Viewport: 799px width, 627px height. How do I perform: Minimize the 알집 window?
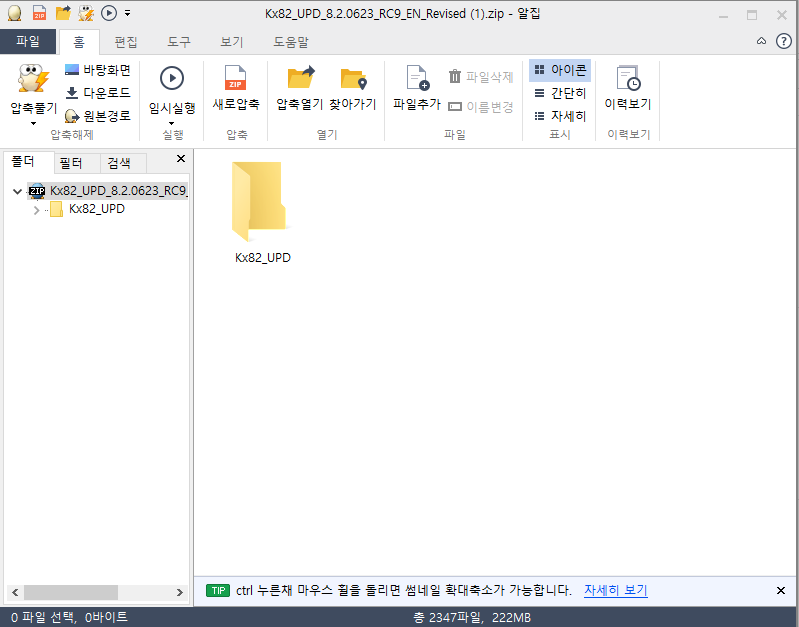[723, 16]
